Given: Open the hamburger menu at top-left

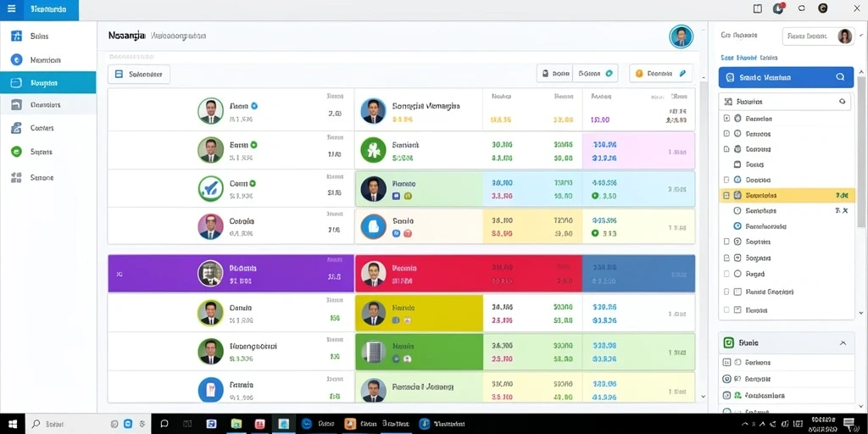Looking at the screenshot, I should tap(12, 9).
